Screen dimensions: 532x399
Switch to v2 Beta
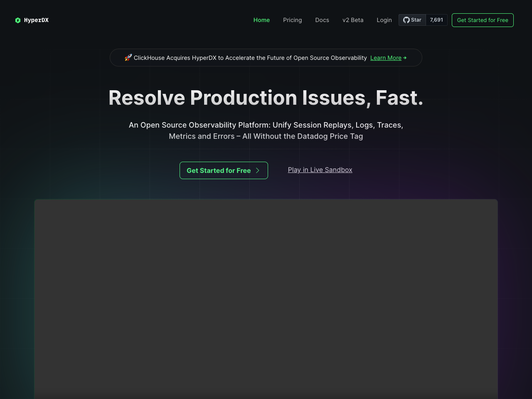point(353,20)
